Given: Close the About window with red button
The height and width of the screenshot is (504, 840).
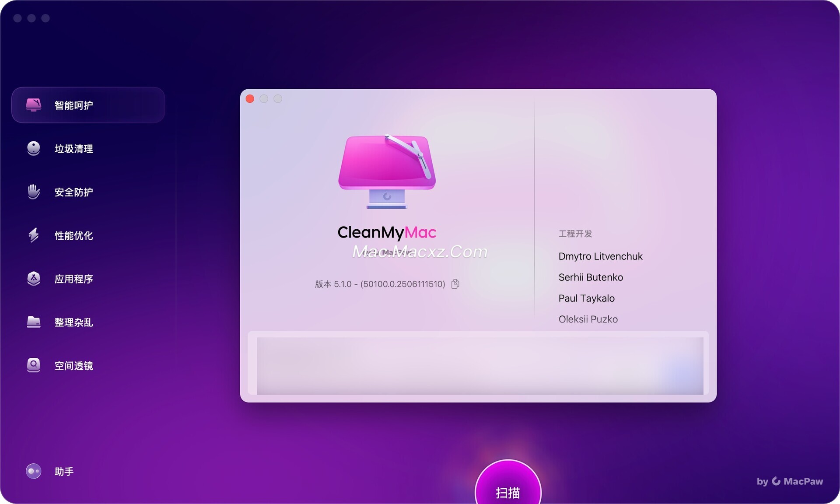Looking at the screenshot, I should click(250, 99).
